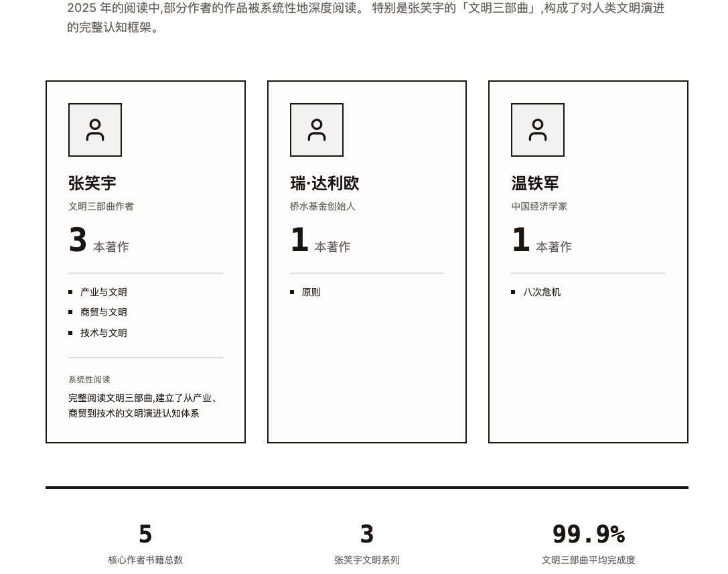Click the book title 商贸与文明

coord(104,312)
